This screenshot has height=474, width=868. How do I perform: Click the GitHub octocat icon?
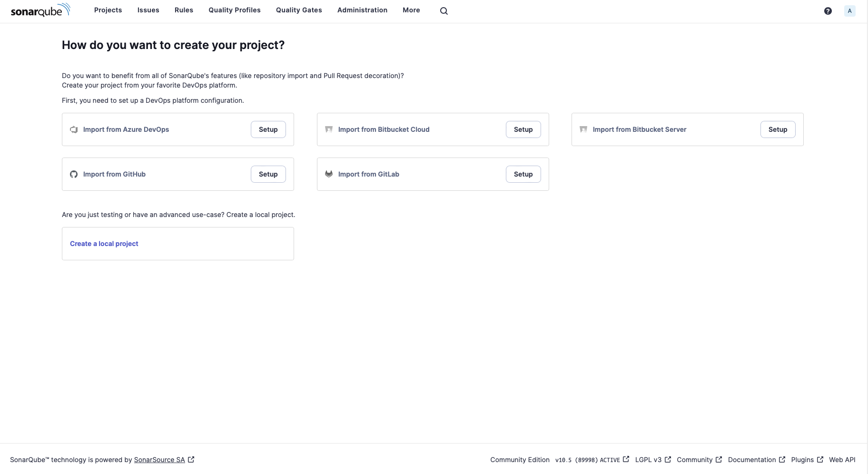(x=74, y=174)
